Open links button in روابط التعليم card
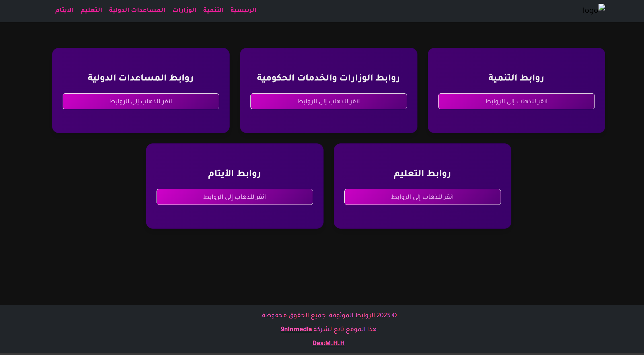This screenshot has width=644, height=355. click(x=422, y=197)
